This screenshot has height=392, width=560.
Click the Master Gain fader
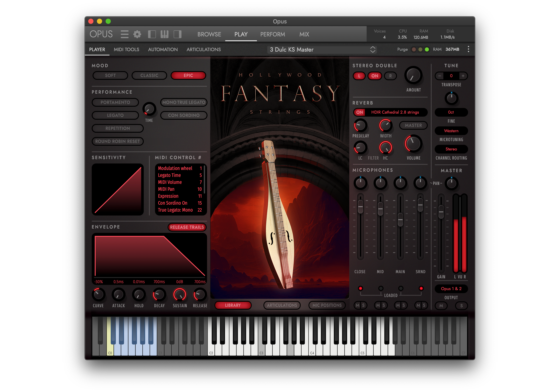point(441,212)
